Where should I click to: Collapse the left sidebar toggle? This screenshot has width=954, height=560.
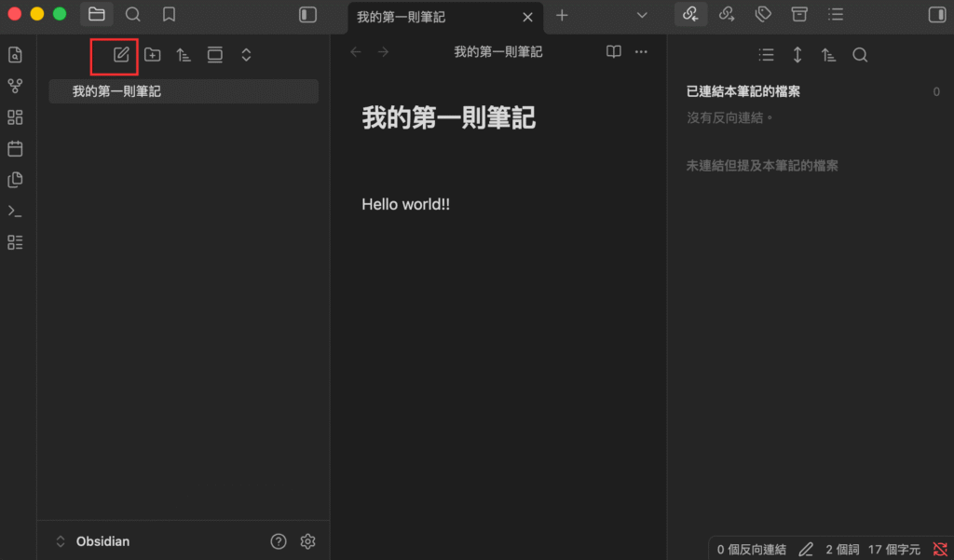click(307, 15)
